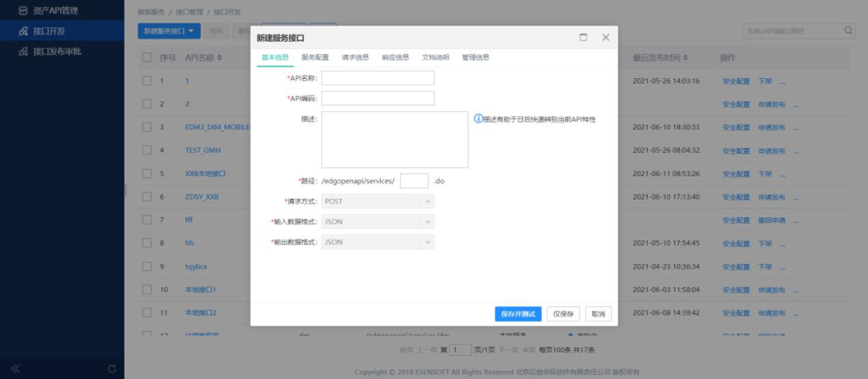Click the sidebar refresh icon
Image resolution: width=868 pixels, height=379 pixels.
pyautogui.click(x=112, y=369)
